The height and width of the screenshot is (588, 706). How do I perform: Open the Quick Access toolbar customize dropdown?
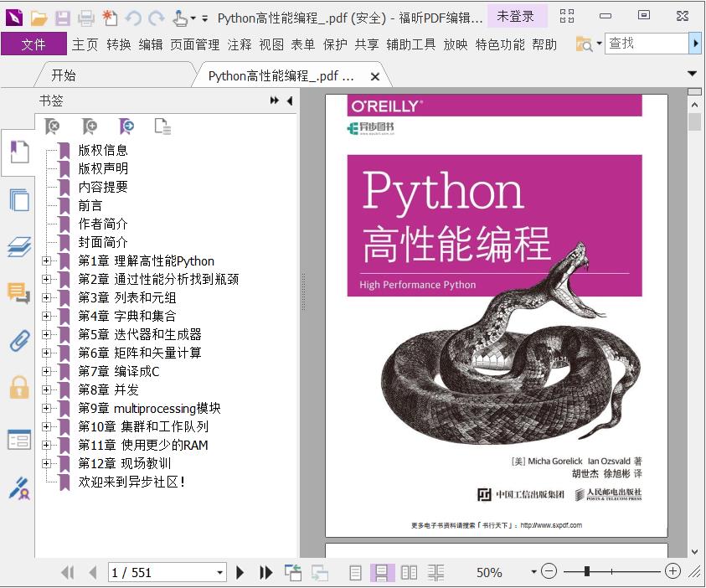[205, 18]
